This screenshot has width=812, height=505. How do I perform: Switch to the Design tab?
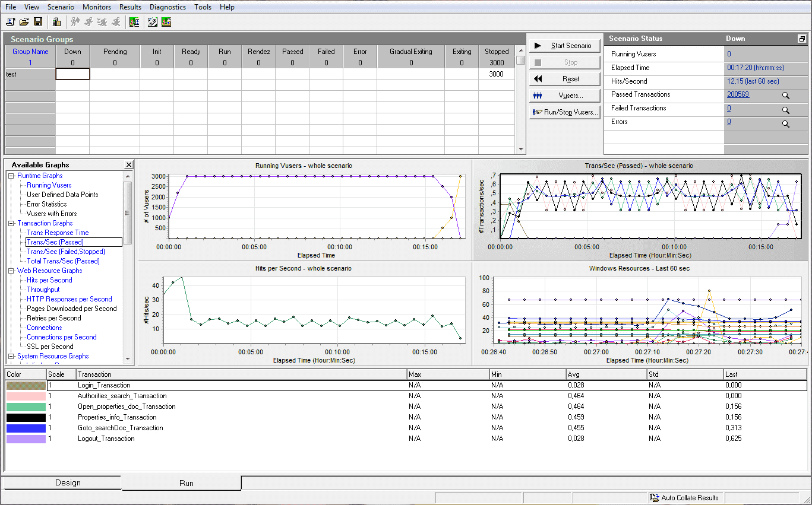pos(68,482)
